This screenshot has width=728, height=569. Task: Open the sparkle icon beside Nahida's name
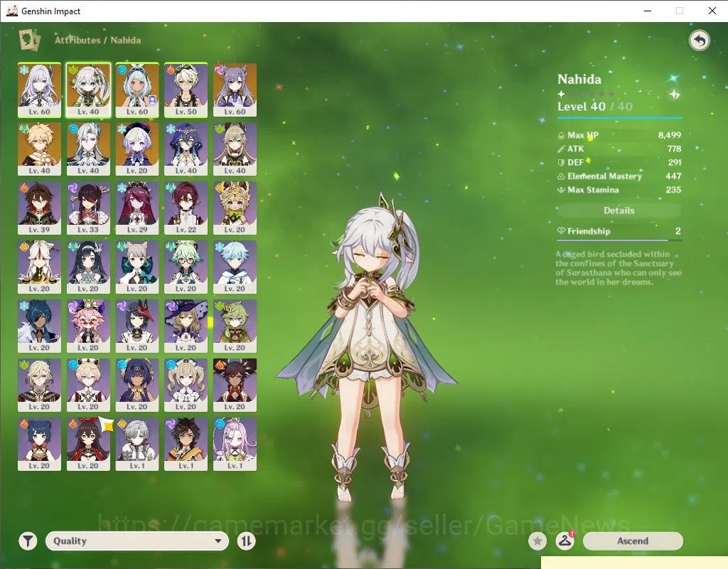(675, 95)
